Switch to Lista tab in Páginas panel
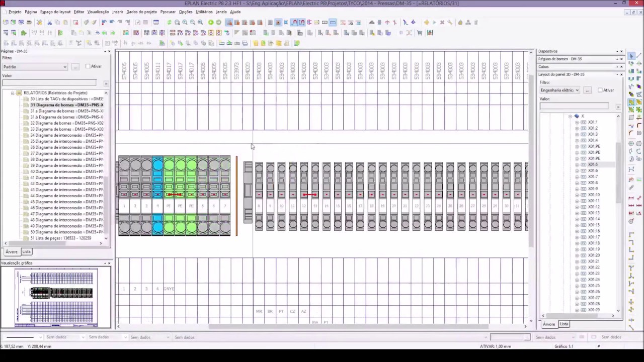 [x=26, y=252]
